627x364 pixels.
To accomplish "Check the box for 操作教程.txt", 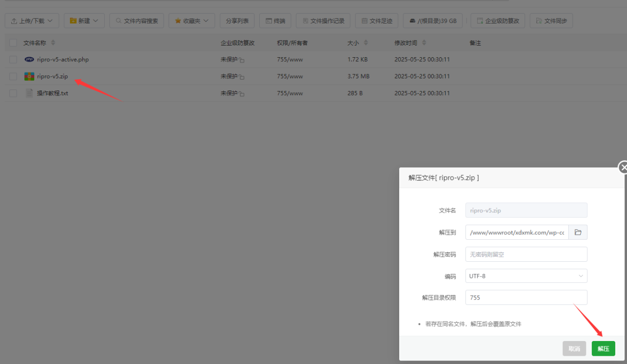I will coord(13,93).
